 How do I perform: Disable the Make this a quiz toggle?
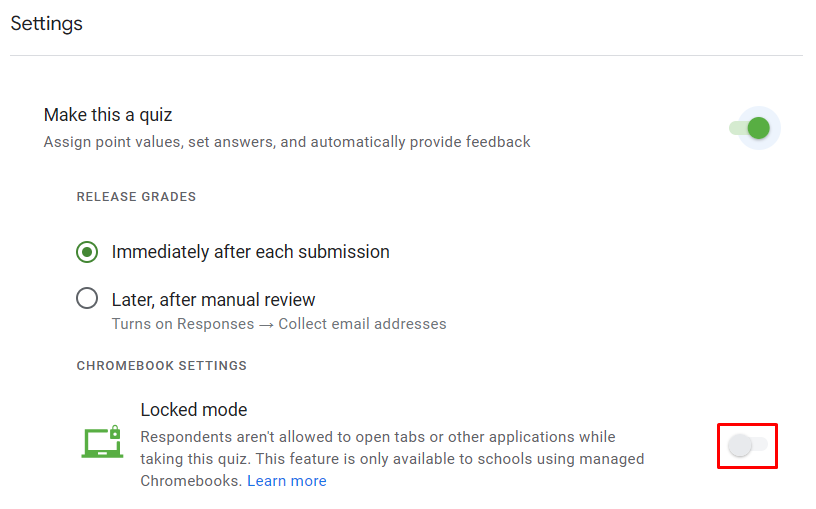point(750,128)
